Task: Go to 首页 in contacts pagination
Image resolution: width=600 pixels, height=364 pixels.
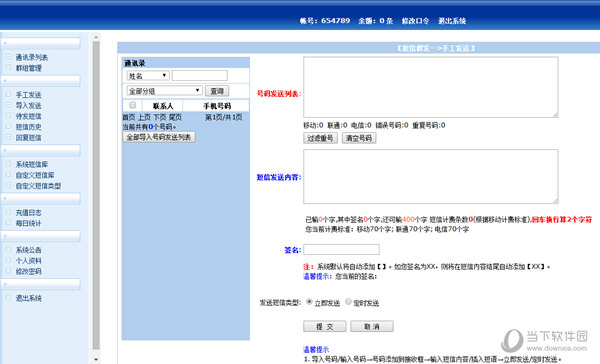Action: (129, 117)
